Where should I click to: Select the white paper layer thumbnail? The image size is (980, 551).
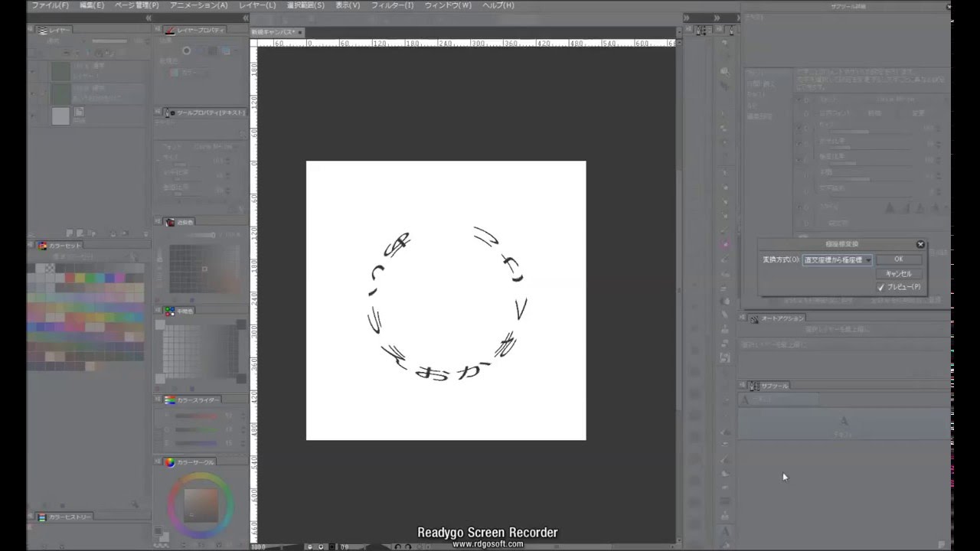tap(60, 116)
